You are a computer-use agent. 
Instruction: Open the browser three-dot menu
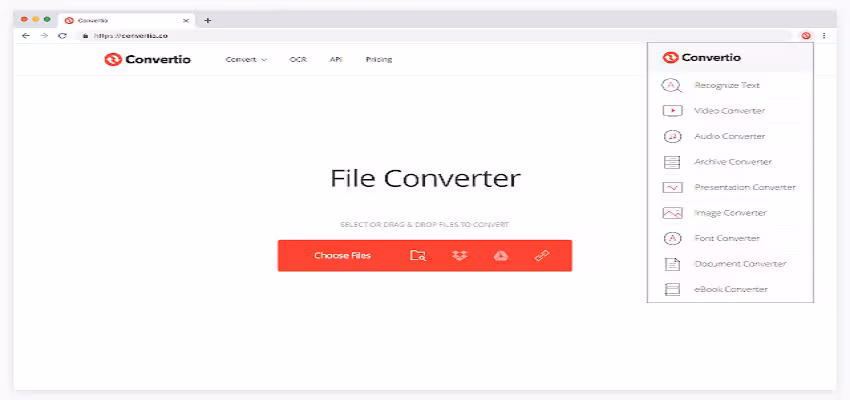(x=824, y=36)
